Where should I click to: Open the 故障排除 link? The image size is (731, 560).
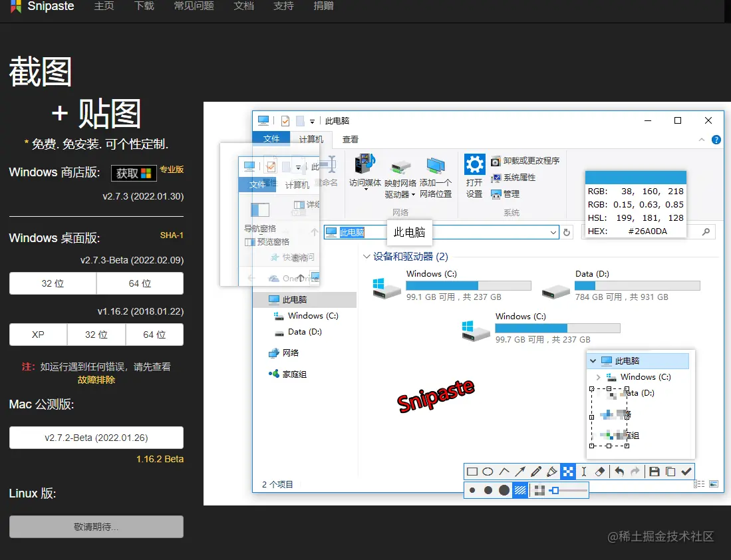pos(96,380)
